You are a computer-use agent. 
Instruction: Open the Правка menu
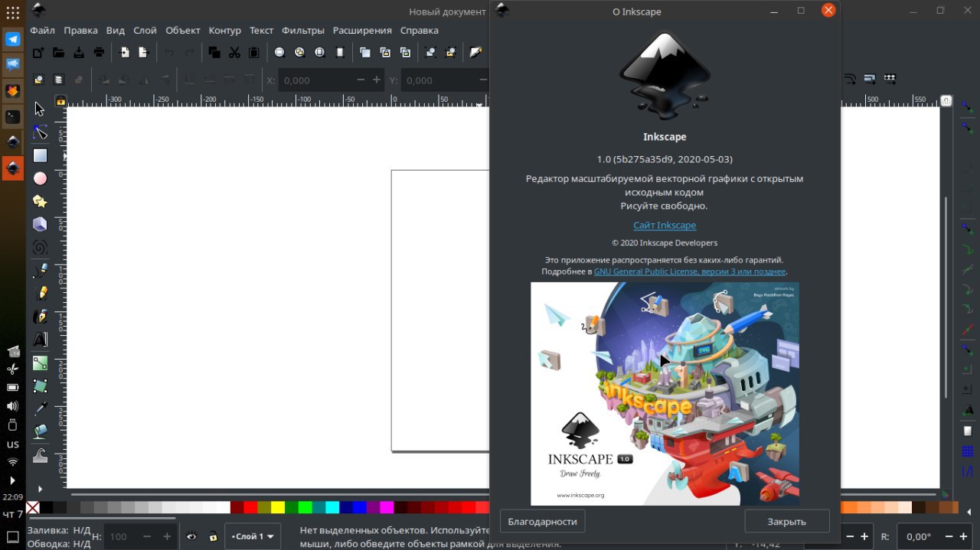[x=80, y=30]
